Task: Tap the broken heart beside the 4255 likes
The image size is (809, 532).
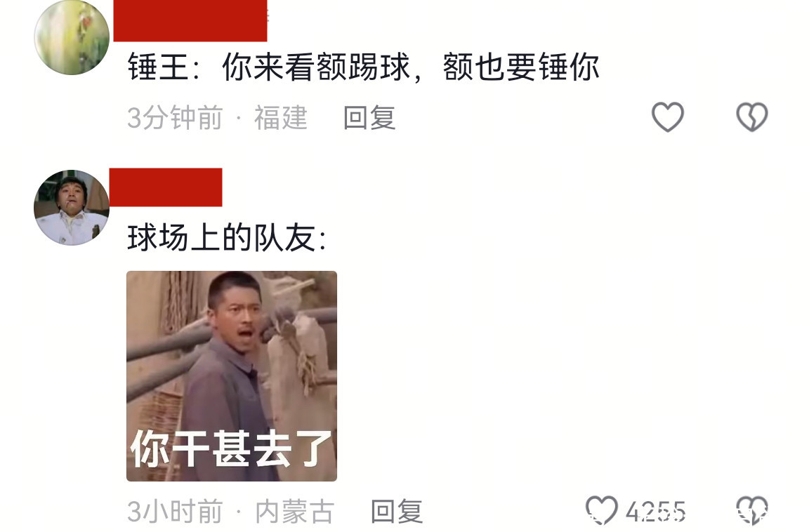Action: point(751,510)
